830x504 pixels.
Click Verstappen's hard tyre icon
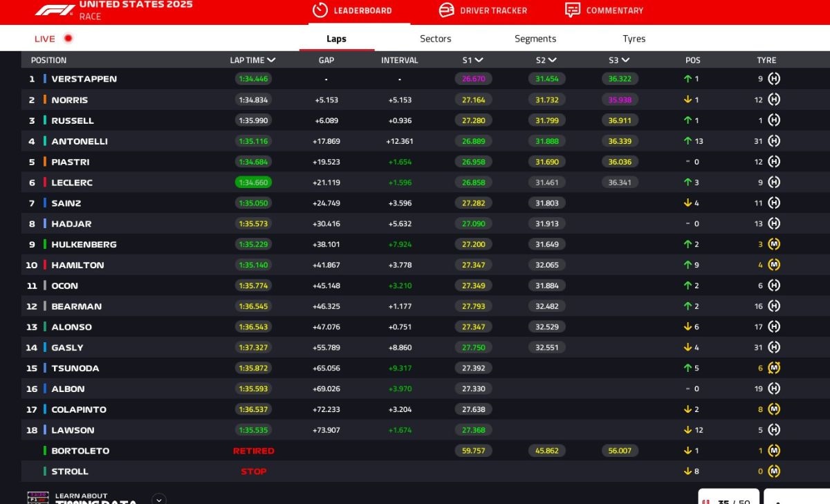(x=774, y=79)
